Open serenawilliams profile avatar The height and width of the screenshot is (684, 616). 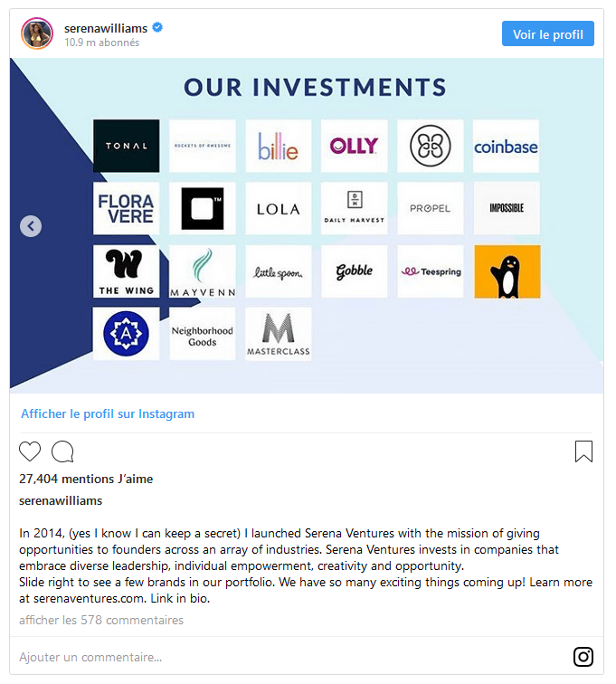tap(37, 33)
